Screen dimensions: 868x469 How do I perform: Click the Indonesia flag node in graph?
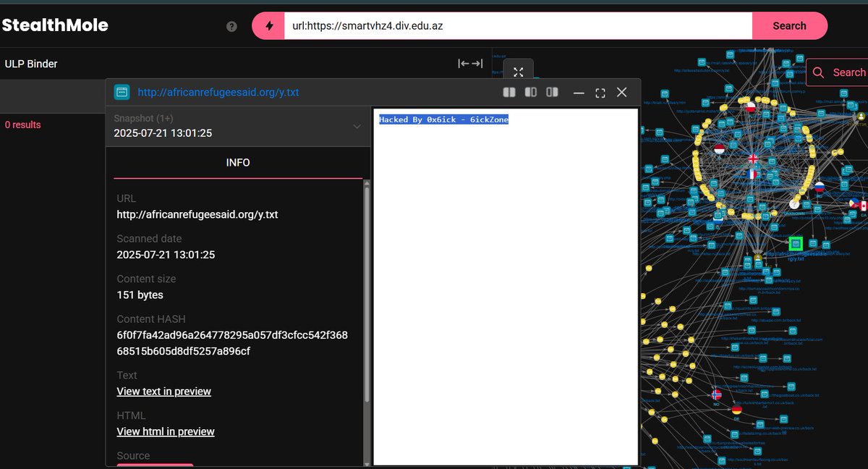click(719, 149)
